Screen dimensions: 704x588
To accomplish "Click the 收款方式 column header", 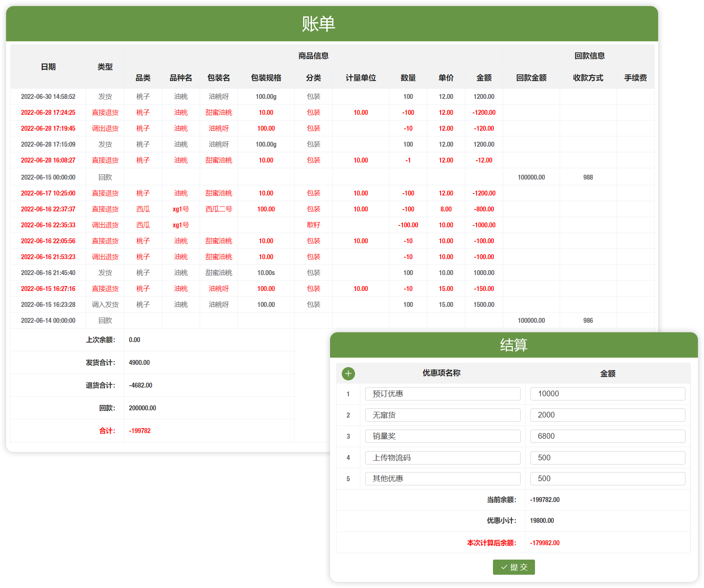I will (x=588, y=78).
